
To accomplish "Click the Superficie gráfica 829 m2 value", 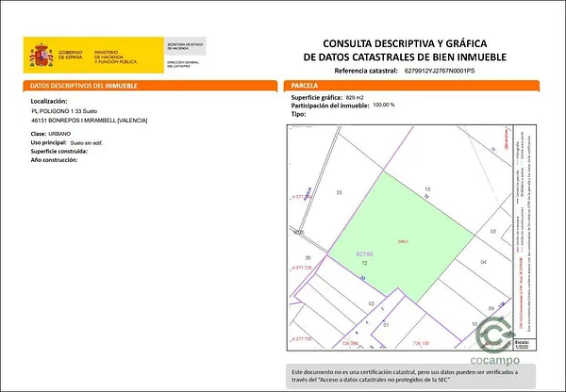I will coord(355,97).
